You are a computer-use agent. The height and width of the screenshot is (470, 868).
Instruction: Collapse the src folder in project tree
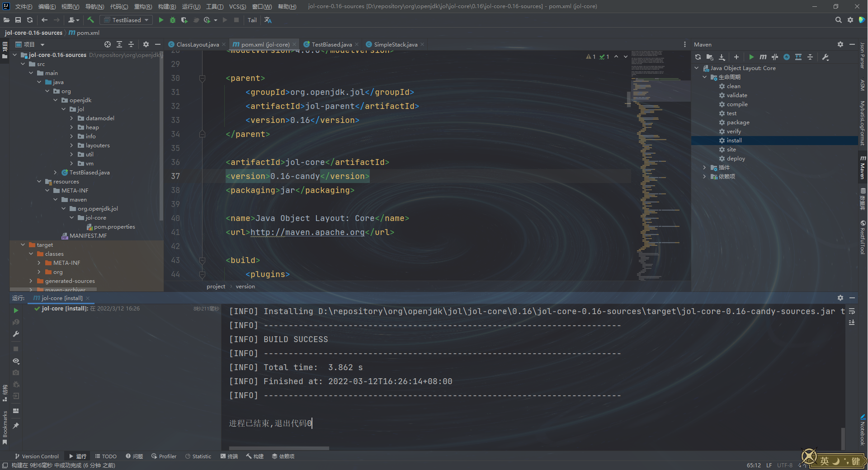[x=23, y=64]
